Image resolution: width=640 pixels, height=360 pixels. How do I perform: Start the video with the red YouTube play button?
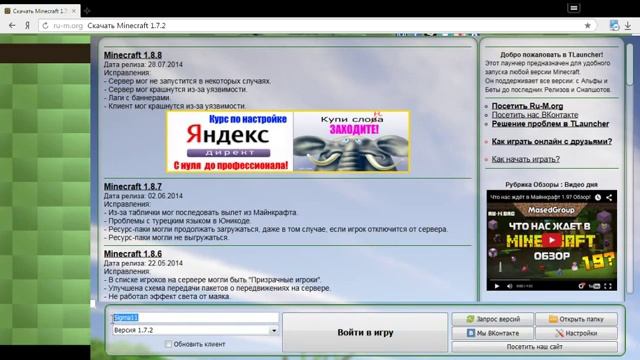click(x=551, y=240)
